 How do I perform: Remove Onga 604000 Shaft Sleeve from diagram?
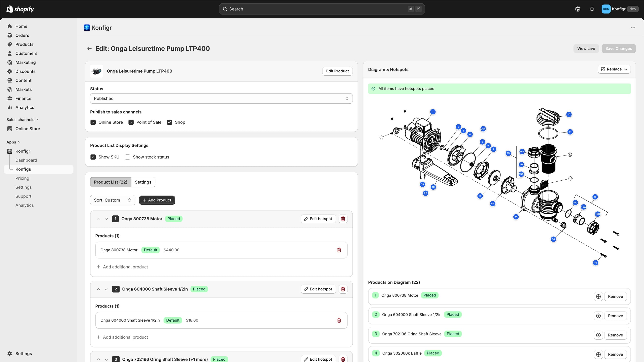(615, 316)
